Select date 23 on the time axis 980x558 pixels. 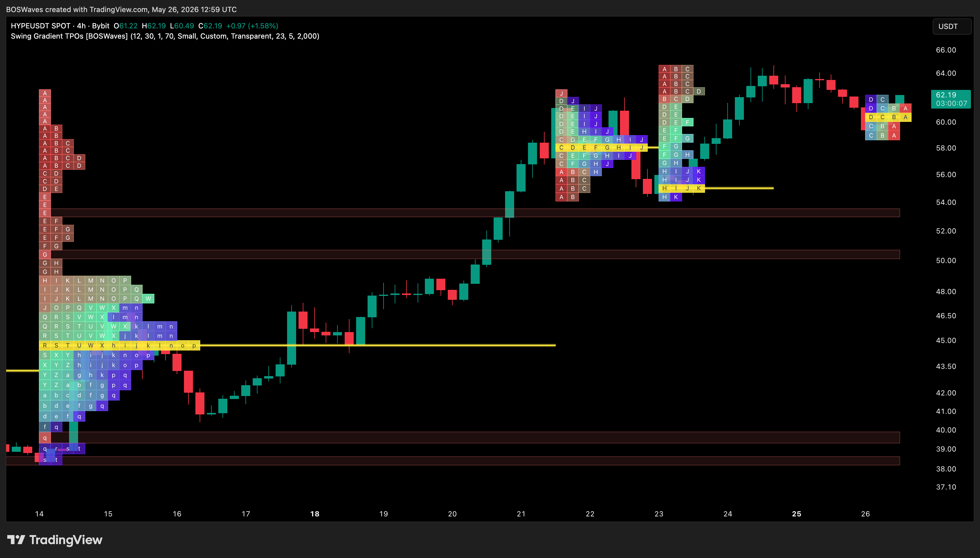tap(659, 514)
